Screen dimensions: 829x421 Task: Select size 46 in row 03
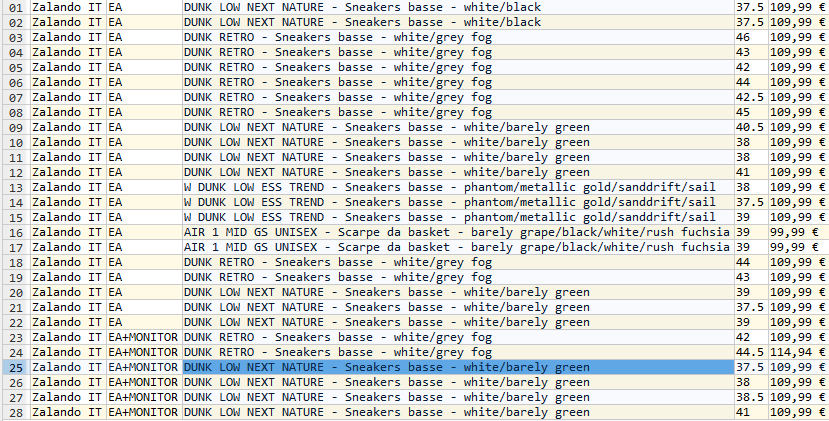(751, 38)
